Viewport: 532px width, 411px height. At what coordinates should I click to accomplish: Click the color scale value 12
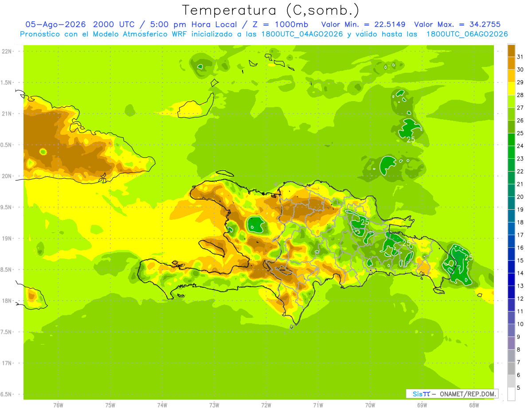click(x=520, y=298)
